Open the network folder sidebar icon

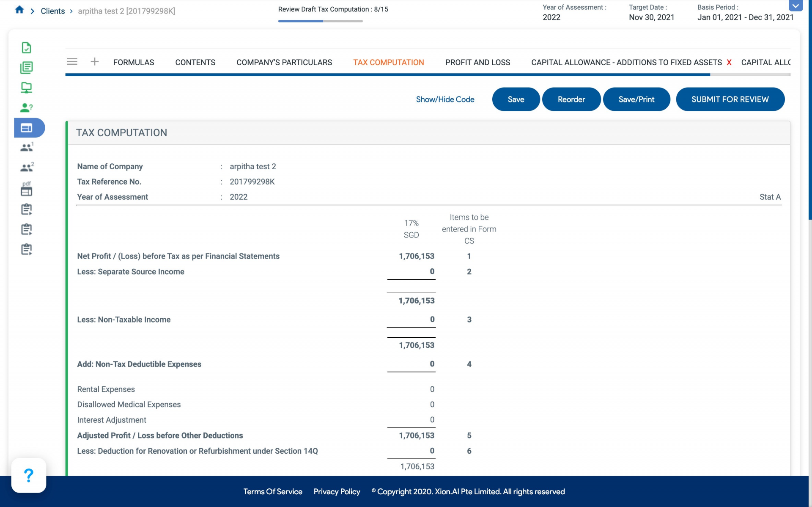(x=26, y=88)
